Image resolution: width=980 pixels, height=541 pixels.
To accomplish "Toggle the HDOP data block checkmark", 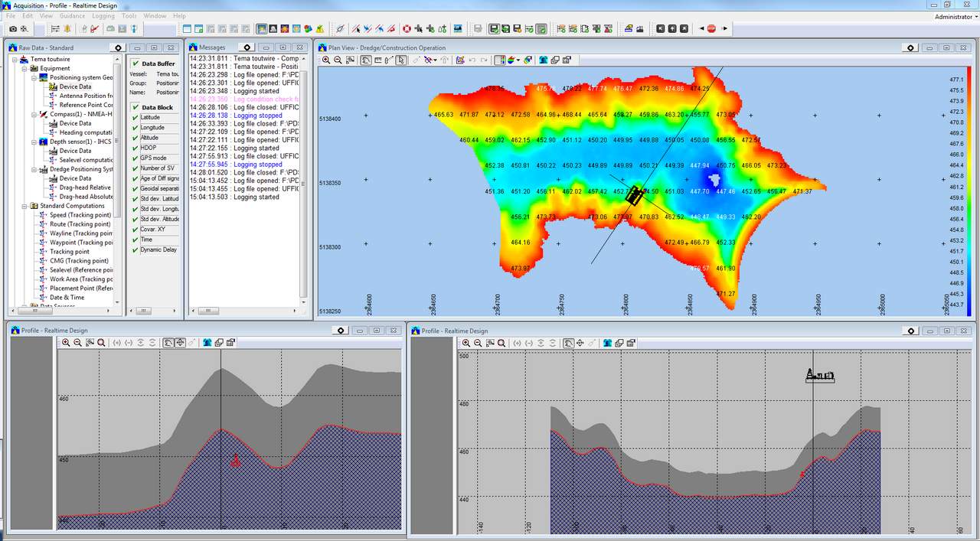I will pos(135,148).
